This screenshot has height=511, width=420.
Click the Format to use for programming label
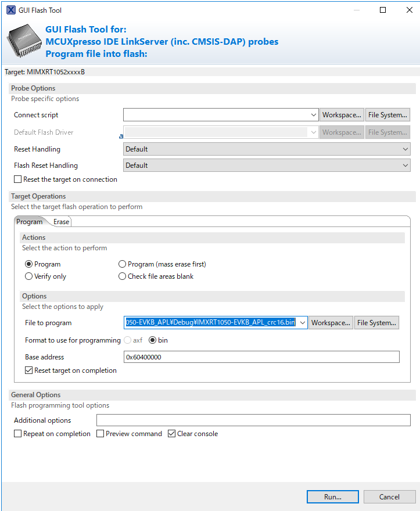pyautogui.click(x=73, y=340)
